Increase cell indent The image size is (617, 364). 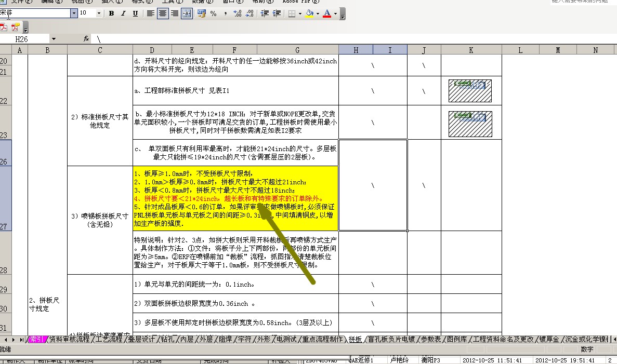point(277,14)
